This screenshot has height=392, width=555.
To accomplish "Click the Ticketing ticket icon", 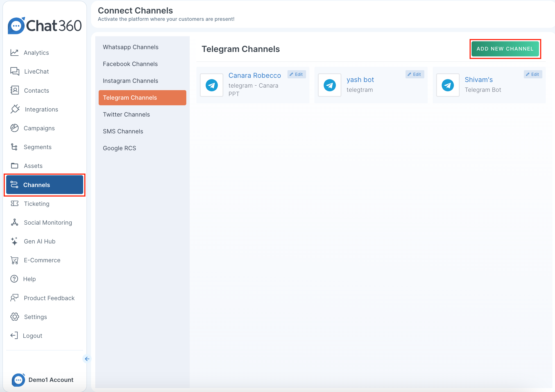I will tap(15, 203).
